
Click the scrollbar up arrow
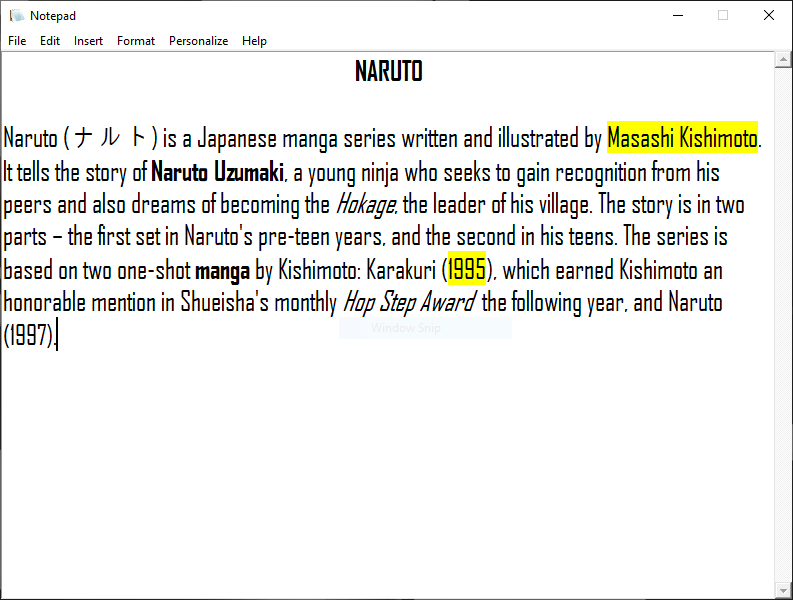(783, 60)
